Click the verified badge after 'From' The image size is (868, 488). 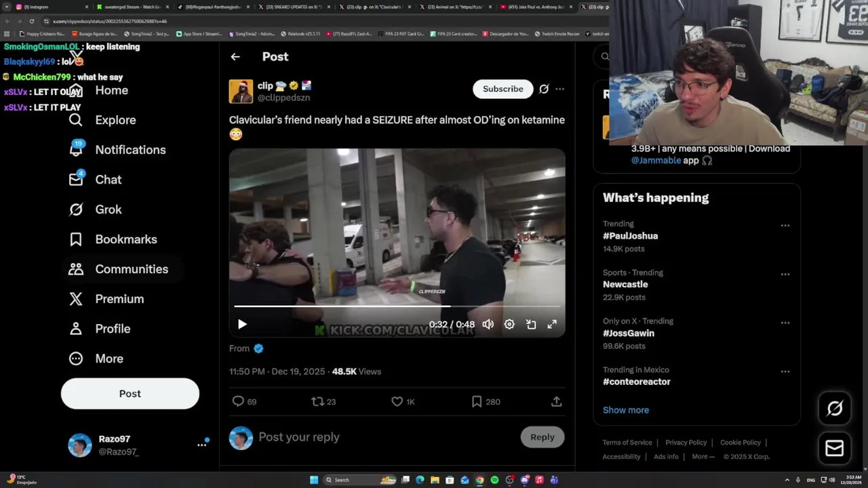pyautogui.click(x=258, y=348)
